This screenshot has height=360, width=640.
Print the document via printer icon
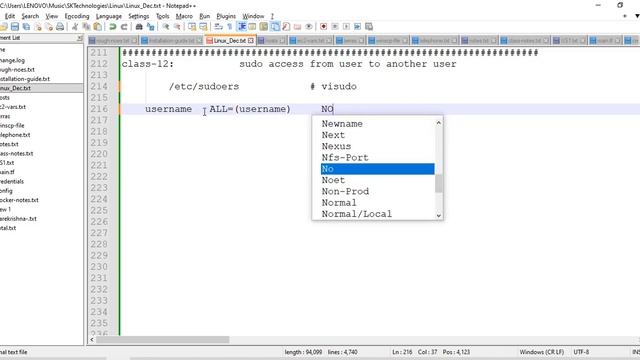(60, 27)
